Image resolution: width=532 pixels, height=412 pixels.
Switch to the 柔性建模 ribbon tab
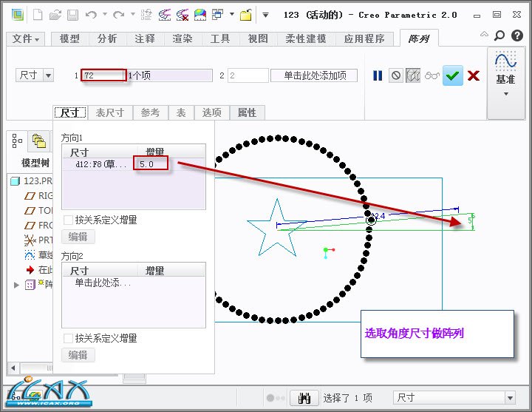pos(306,38)
